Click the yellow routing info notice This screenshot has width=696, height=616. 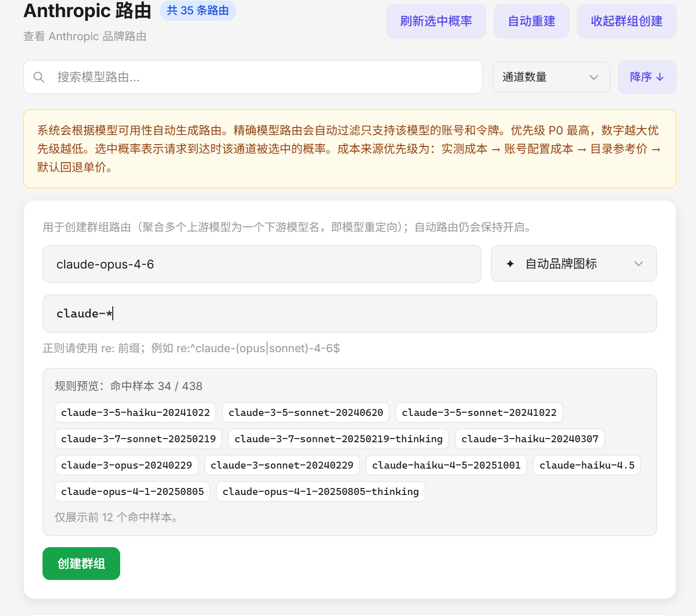(x=349, y=149)
